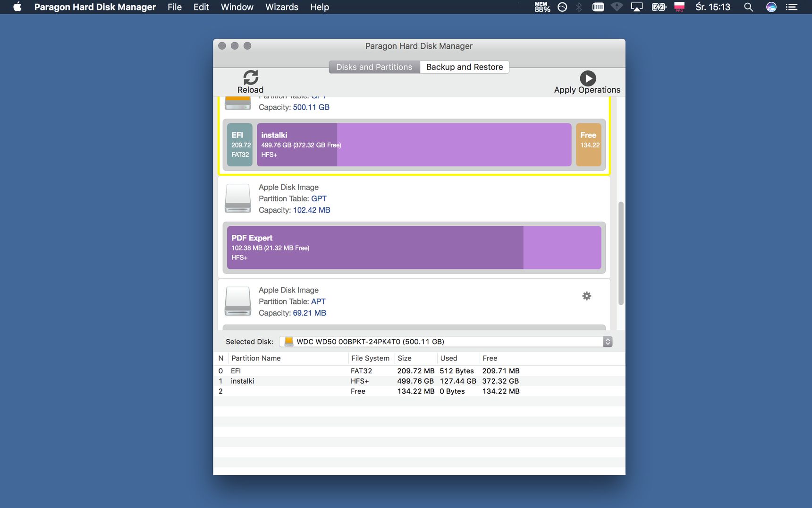Click the disk list vertical scrollbar
Viewport: 812px width, 508px height.
(x=621, y=253)
